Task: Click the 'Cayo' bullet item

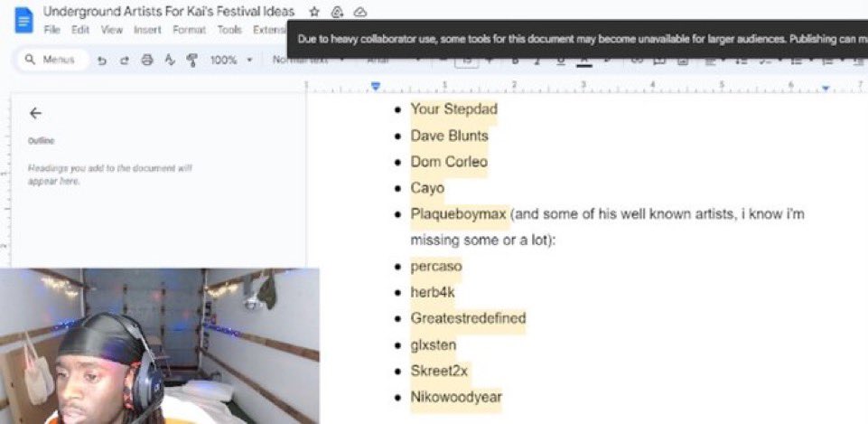Action: [427, 188]
